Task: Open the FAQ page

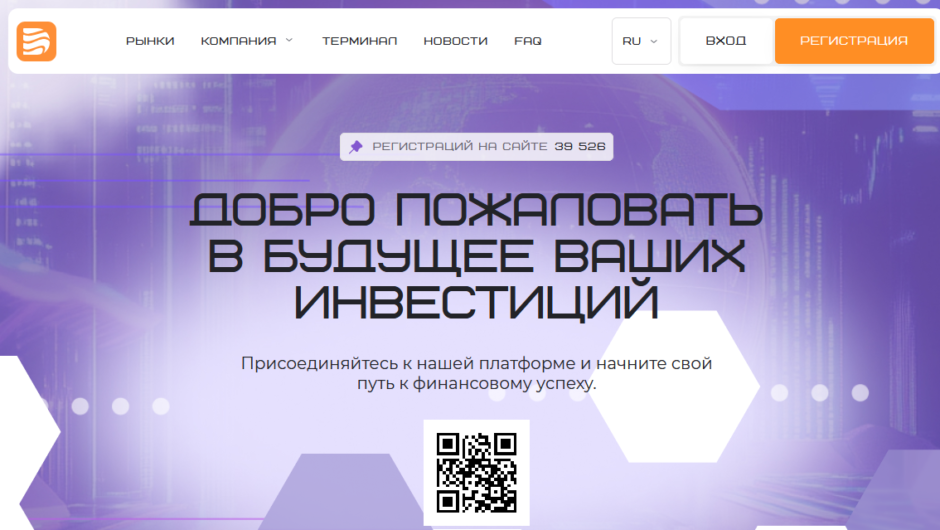Action: tap(528, 41)
